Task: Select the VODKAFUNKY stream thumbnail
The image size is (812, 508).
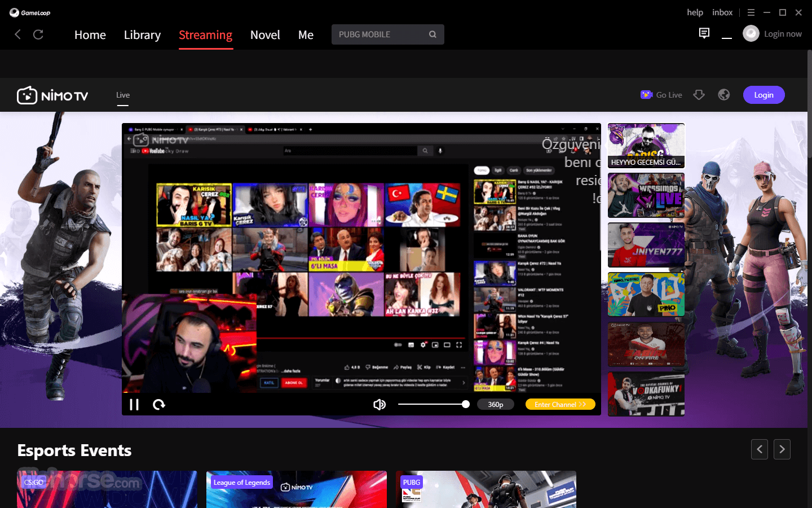Action: coord(646,394)
